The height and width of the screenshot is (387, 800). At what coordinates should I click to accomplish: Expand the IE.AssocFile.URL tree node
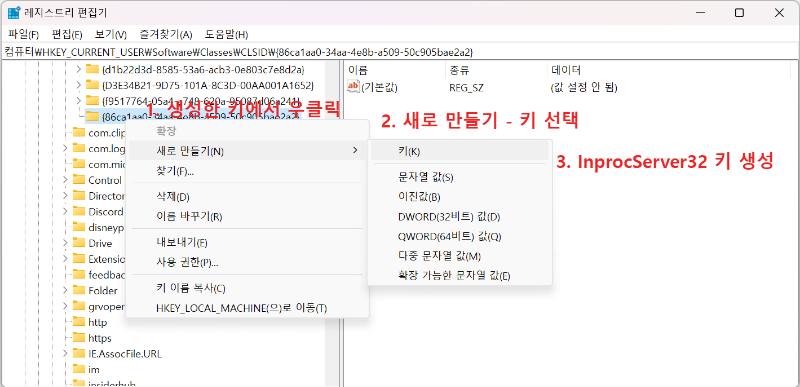[x=65, y=353]
